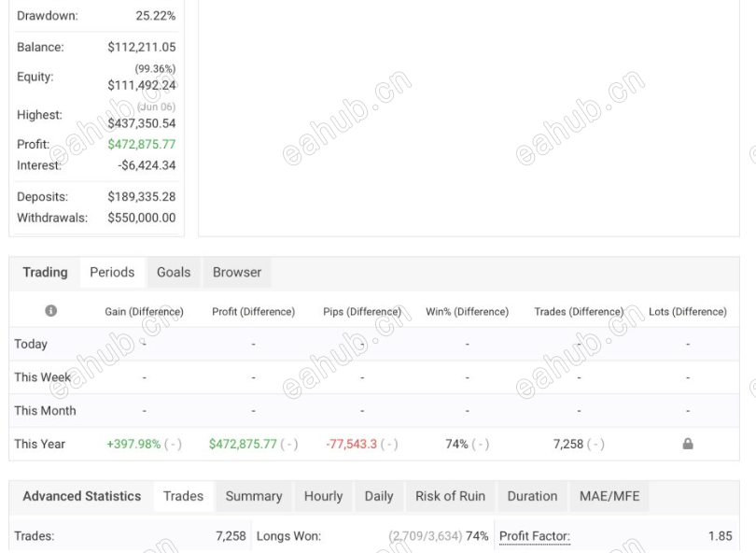
Task: Click the Advanced Statistics heading
Action: [82, 496]
